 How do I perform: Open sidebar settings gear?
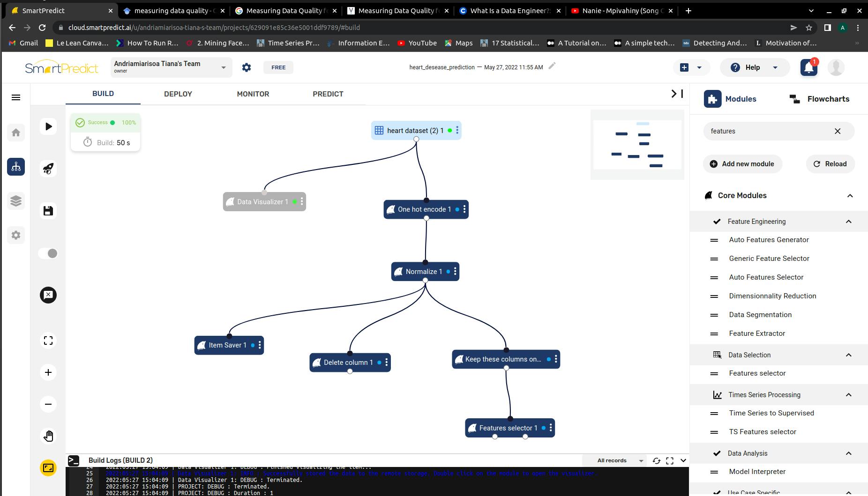16,235
